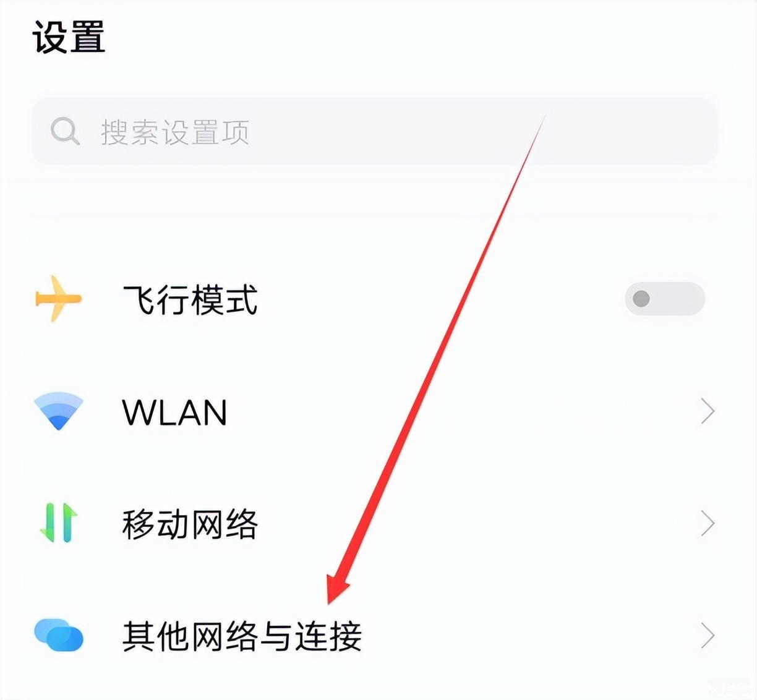Select the WLAN menu label
757x700 pixels.
click(x=175, y=412)
